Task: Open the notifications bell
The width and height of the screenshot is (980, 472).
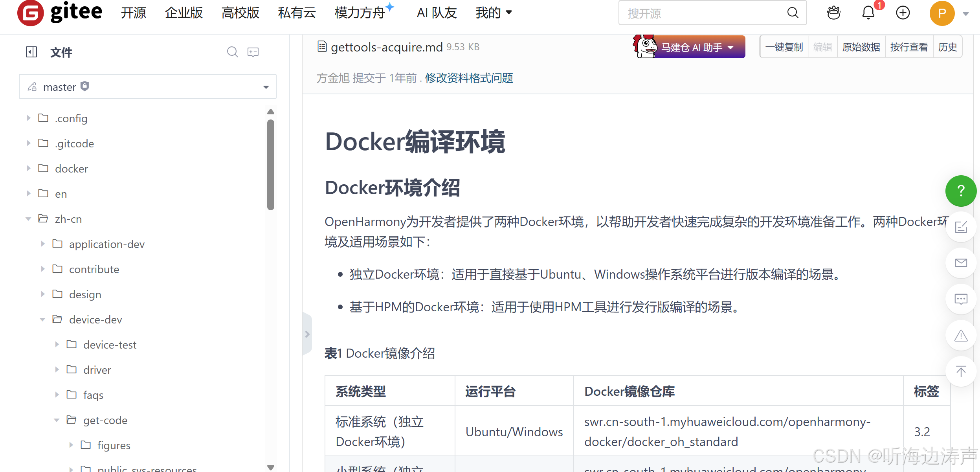Action: [x=868, y=13]
